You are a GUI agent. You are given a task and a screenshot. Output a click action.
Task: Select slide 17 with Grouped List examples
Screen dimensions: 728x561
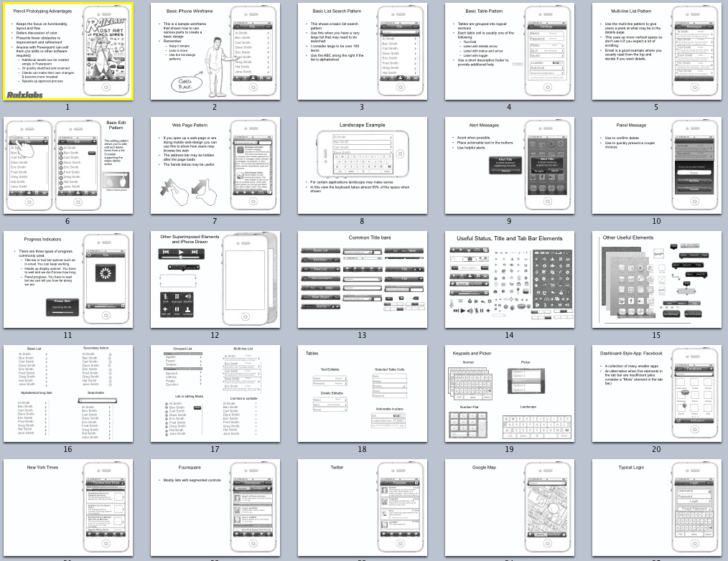click(x=215, y=393)
